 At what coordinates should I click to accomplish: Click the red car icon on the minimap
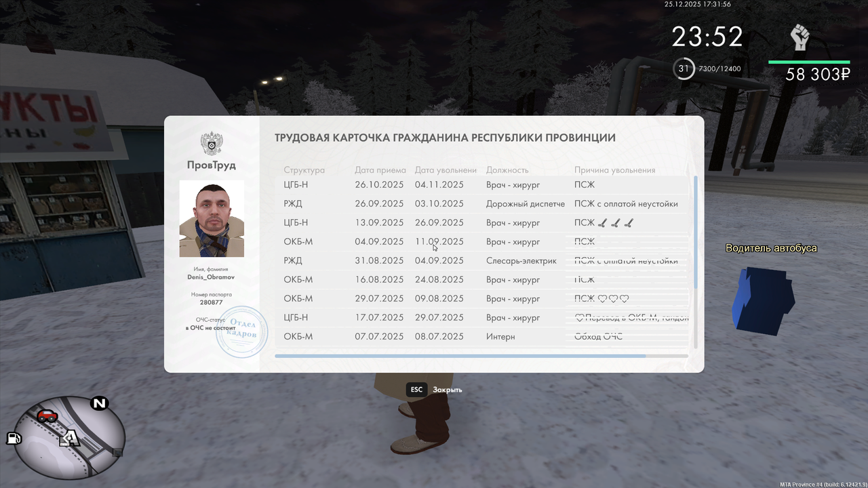pos(47,416)
